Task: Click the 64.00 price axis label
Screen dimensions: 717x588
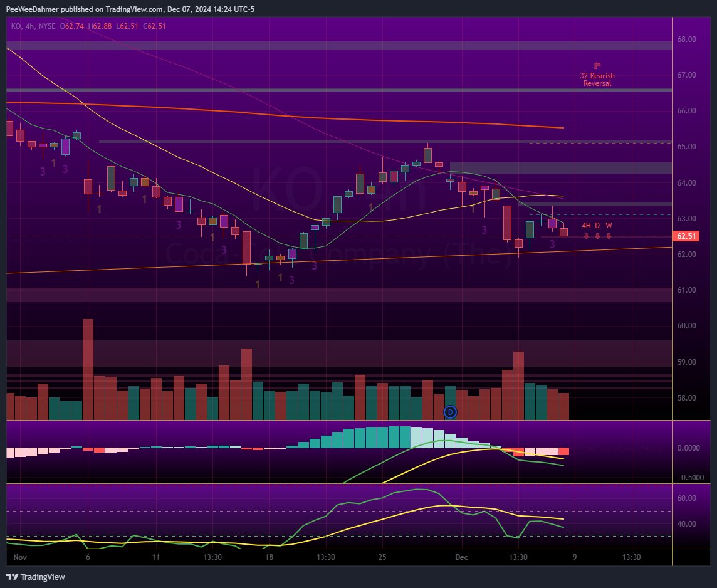Action: click(686, 183)
